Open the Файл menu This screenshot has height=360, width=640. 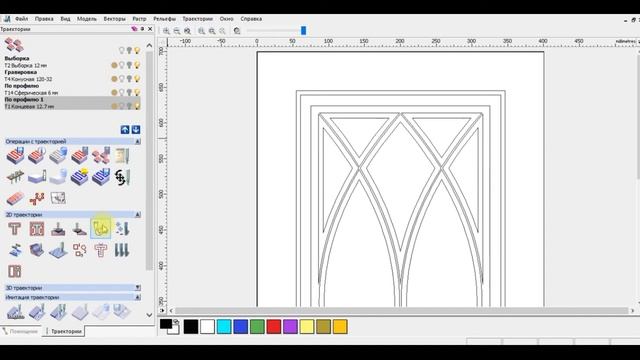tap(22, 19)
